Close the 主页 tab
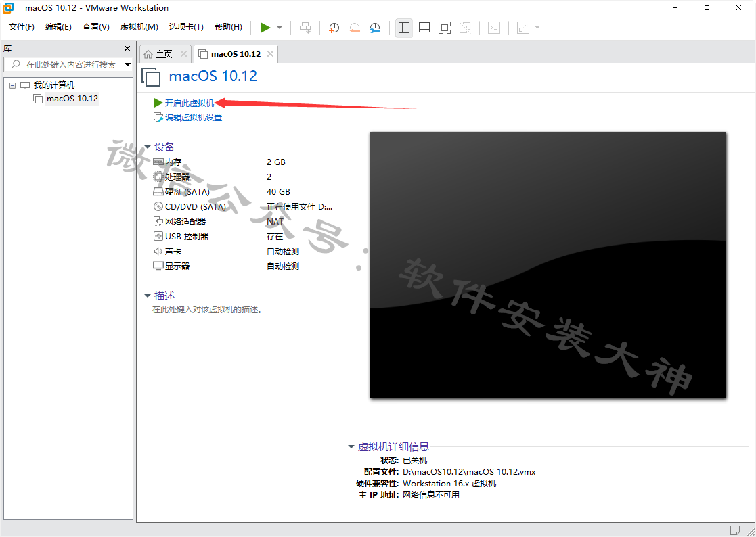The image size is (756, 537). 183,54
